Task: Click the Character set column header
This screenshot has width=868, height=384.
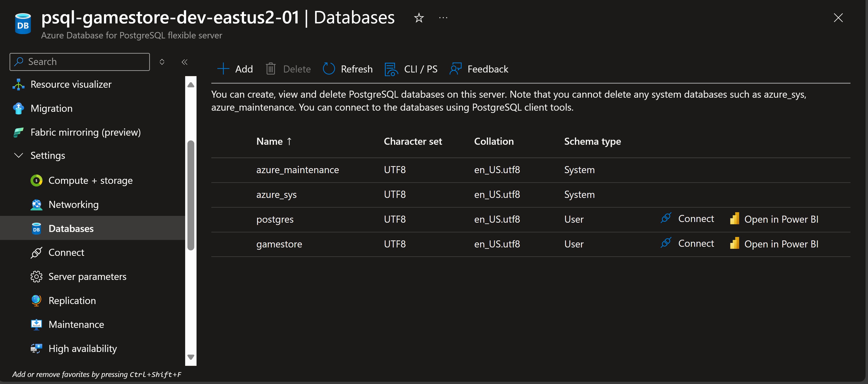Action: pyautogui.click(x=413, y=141)
